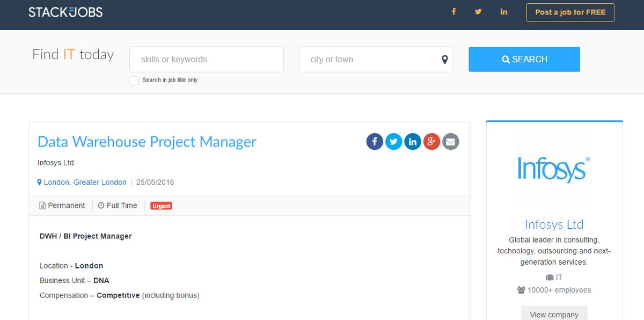Click the location pin in city field
The height and width of the screenshot is (320, 644).
click(x=444, y=60)
